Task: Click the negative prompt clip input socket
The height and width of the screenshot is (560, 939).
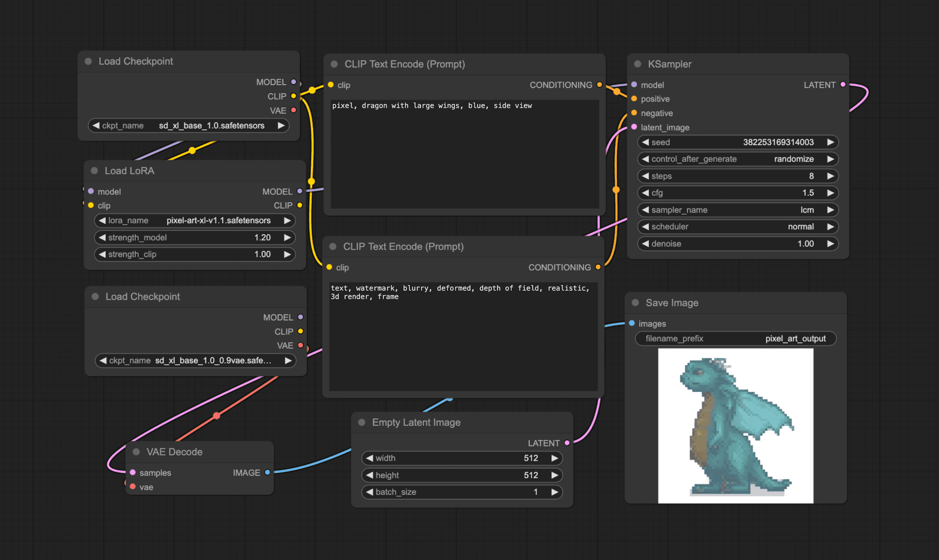Action: (x=329, y=267)
